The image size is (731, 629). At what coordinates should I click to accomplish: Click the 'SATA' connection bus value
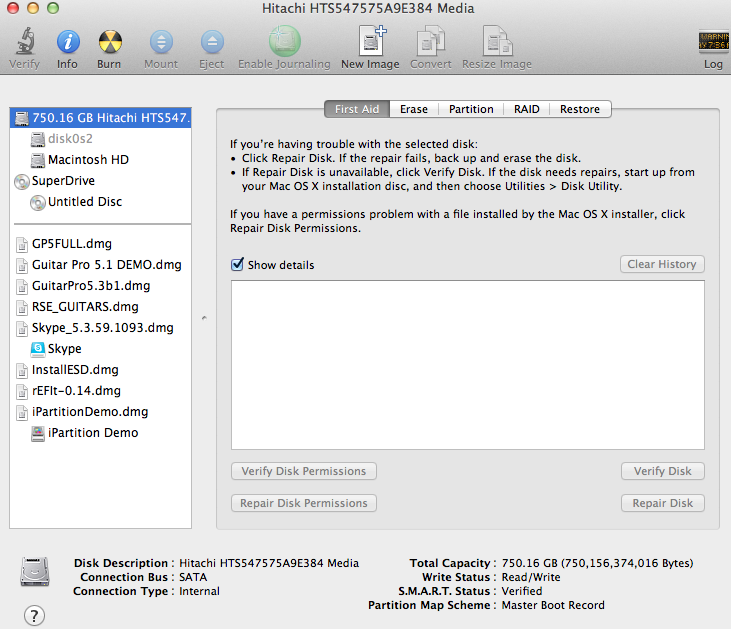pos(193,577)
